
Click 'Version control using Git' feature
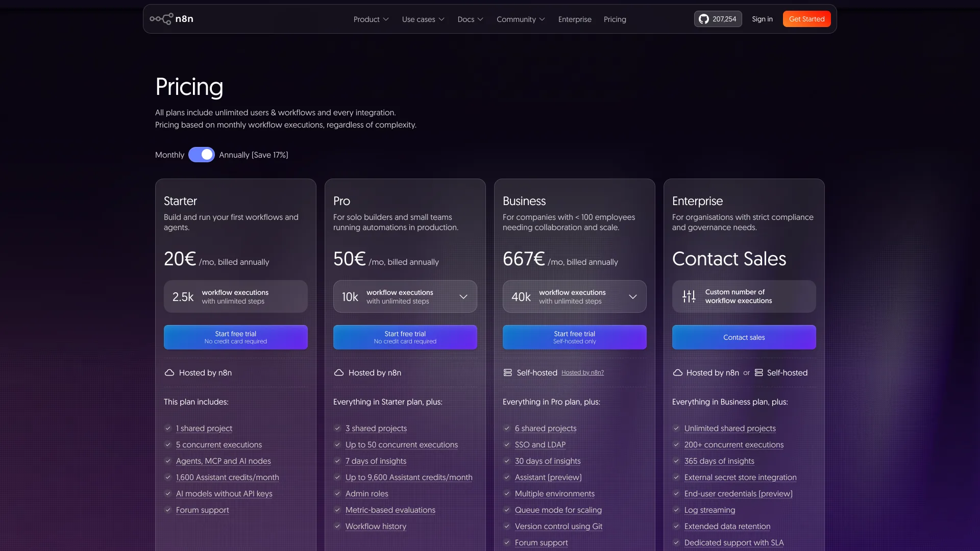[x=559, y=527]
